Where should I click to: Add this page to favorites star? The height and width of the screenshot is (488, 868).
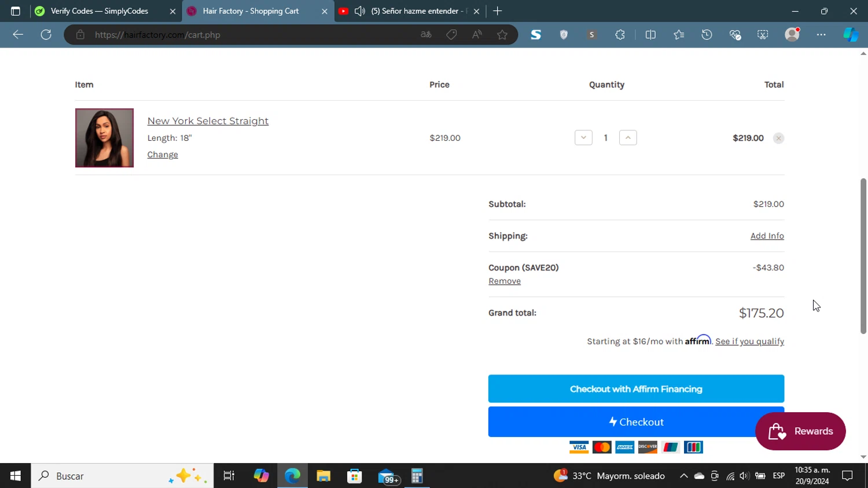pyautogui.click(x=502, y=35)
